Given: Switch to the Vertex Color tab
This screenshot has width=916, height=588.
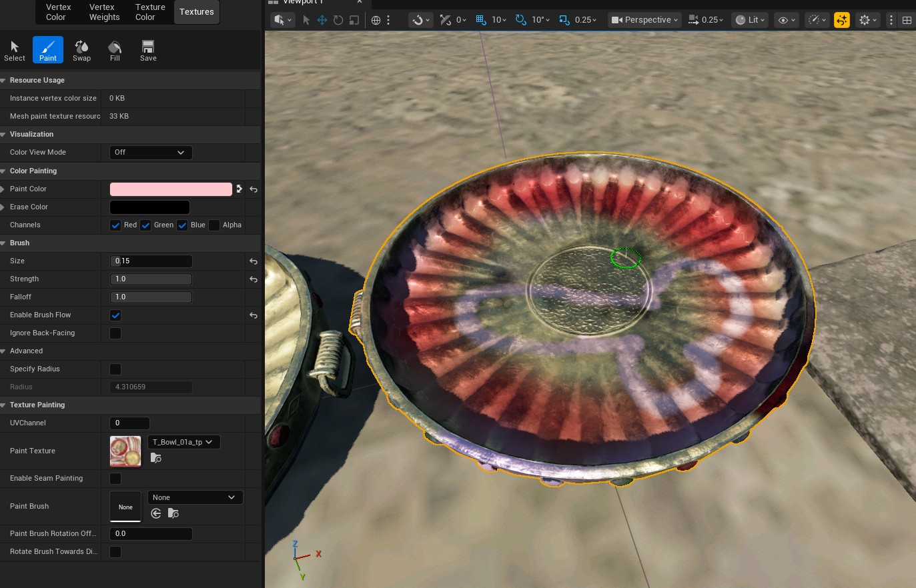Looking at the screenshot, I should (x=58, y=12).
